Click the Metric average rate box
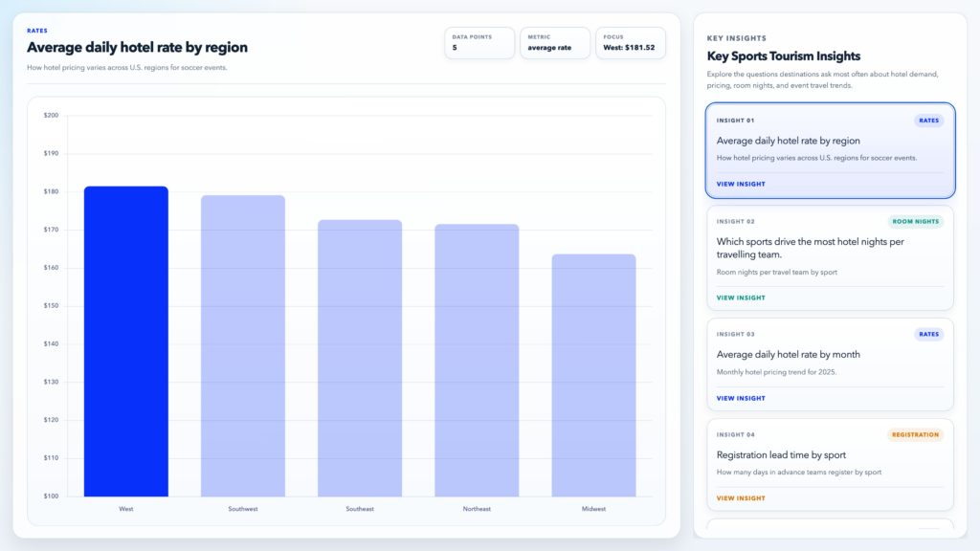The image size is (980, 551). point(555,43)
